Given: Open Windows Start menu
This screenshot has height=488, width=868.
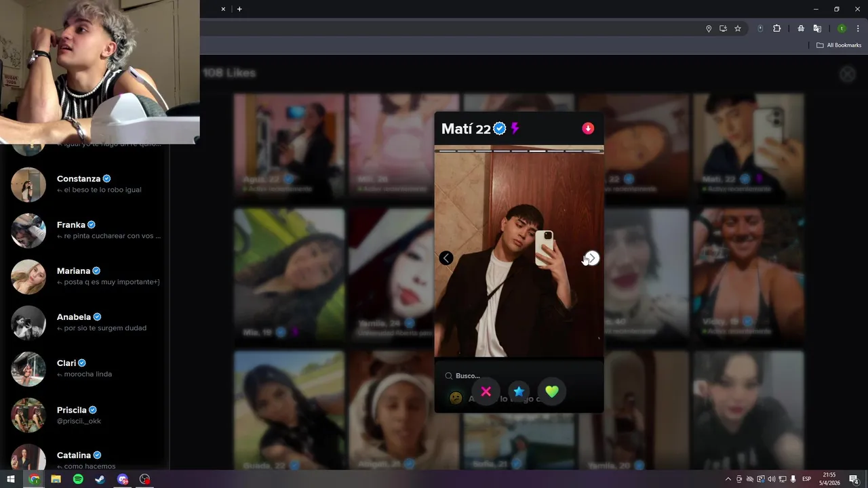Looking at the screenshot, I should coord(11,479).
